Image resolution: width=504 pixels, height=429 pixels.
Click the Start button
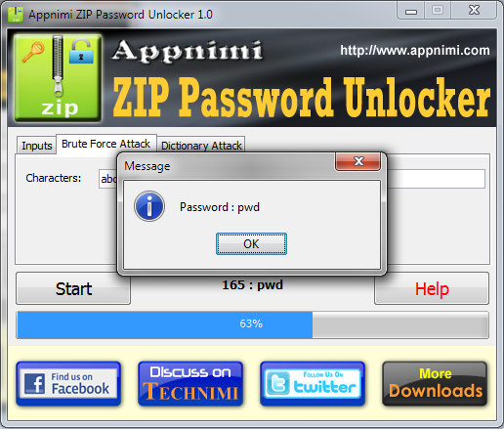point(73,288)
